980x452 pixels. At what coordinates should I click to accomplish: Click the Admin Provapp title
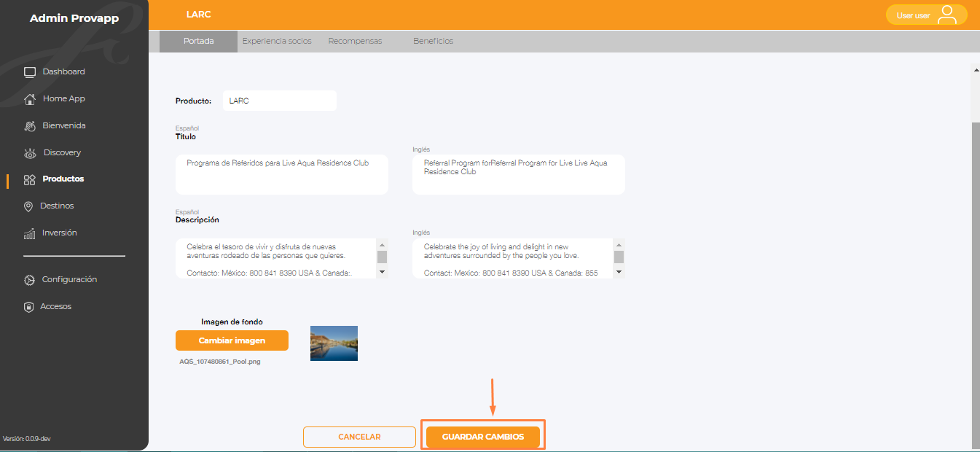point(74,18)
